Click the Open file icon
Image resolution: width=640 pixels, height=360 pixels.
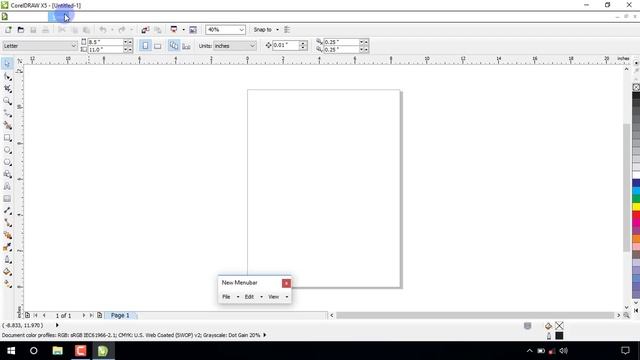click(x=20, y=30)
